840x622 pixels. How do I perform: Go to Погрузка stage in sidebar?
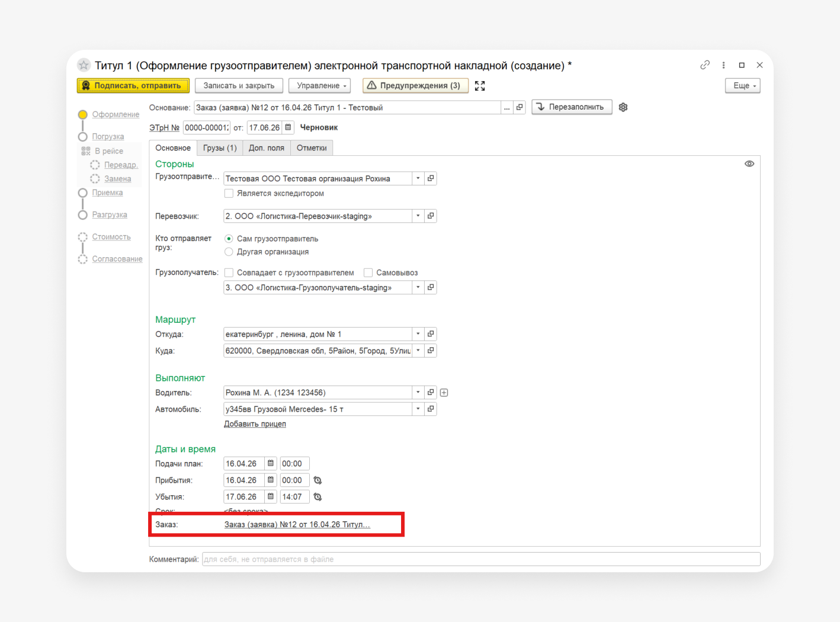[x=108, y=136]
